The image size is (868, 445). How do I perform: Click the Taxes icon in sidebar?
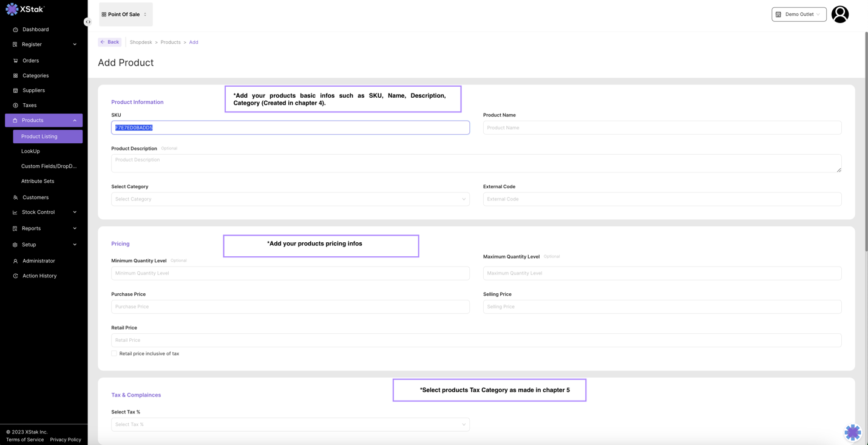[x=16, y=106]
